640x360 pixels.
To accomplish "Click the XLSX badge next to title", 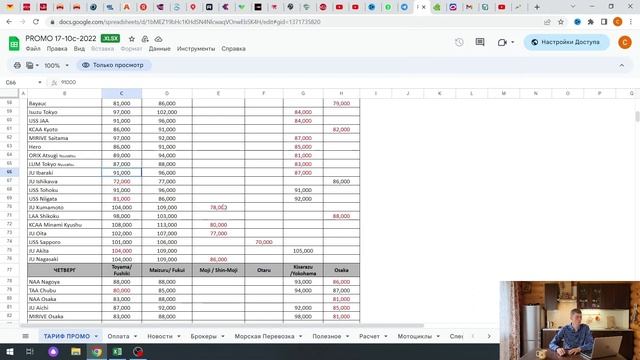I will [110, 38].
